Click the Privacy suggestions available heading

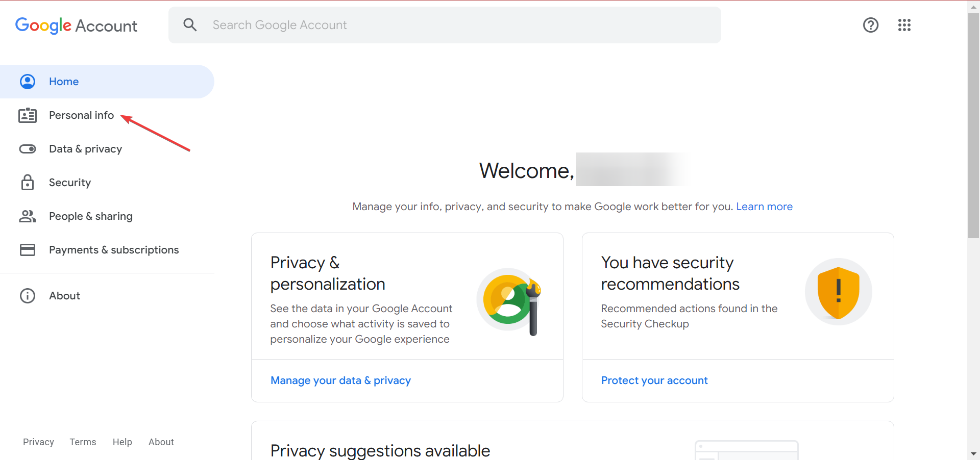pyautogui.click(x=380, y=451)
